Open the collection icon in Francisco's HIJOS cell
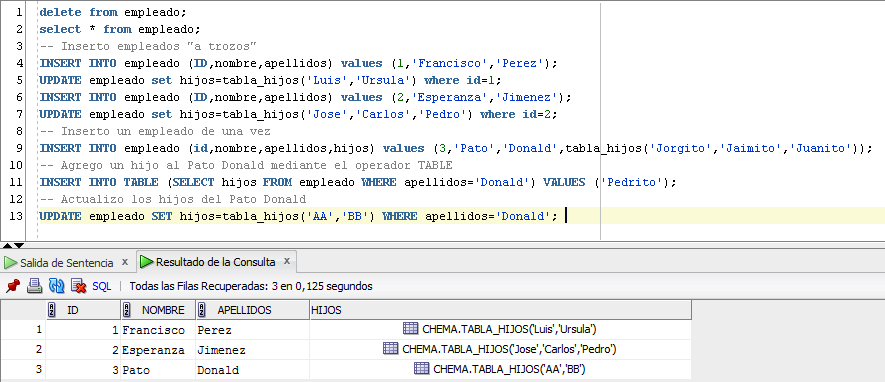Screen dimensions: 885x382 click(x=410, y=328)
